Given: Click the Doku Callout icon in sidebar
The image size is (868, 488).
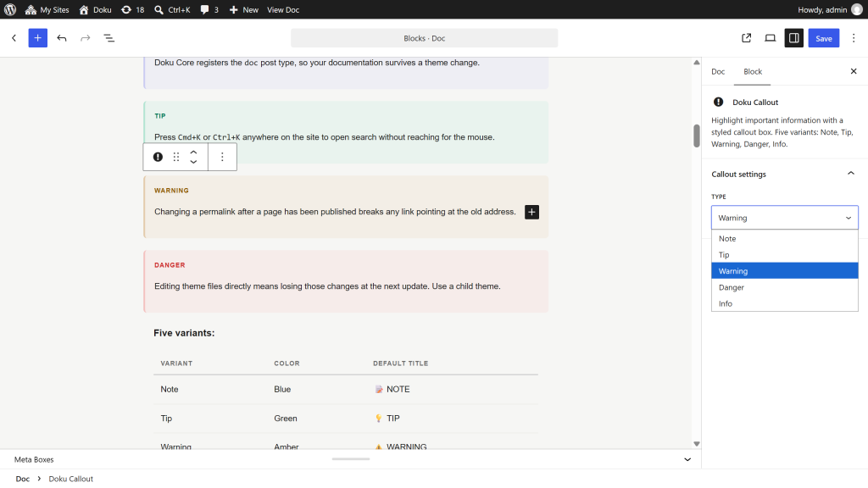Looking at the screenshot, I should (x=718, y=102).
